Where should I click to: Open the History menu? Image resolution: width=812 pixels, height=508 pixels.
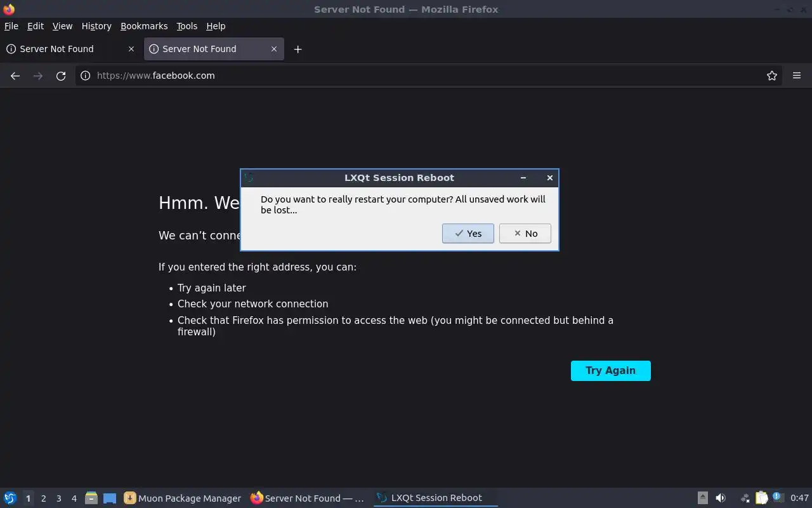pos(96,26)
